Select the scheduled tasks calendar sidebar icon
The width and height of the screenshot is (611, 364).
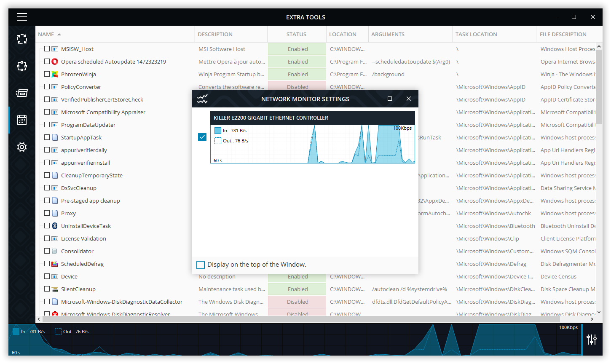coord(22,120)
